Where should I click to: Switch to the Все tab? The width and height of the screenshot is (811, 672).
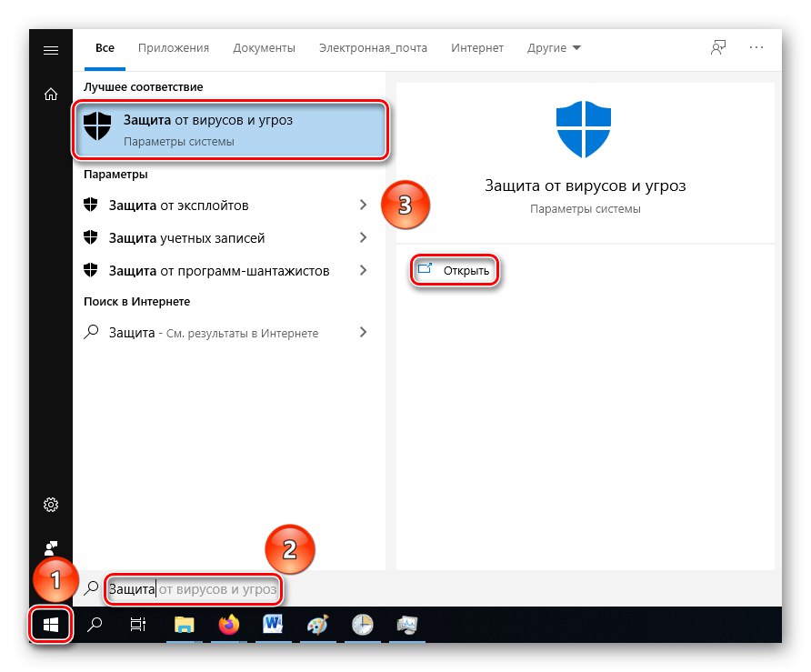[x=105, y=48]
